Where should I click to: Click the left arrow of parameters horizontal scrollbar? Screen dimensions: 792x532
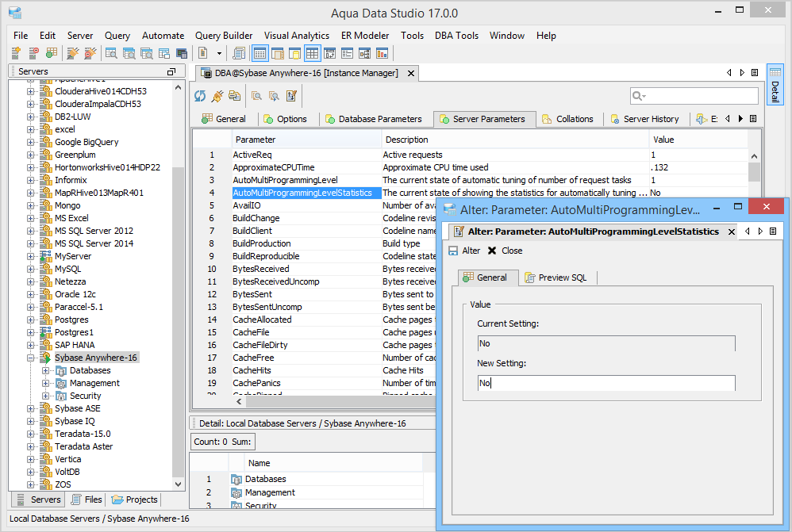click(x=239, y=402)
